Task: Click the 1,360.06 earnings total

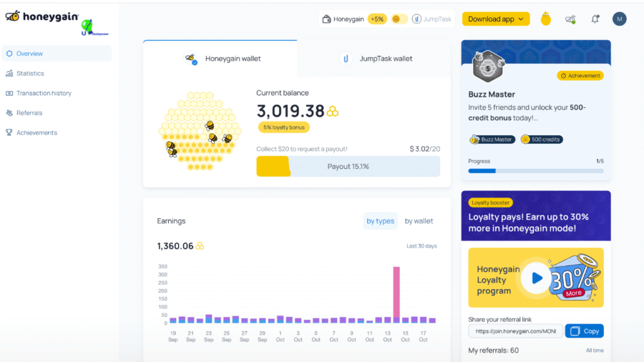Action: click(x=175, y=246)
